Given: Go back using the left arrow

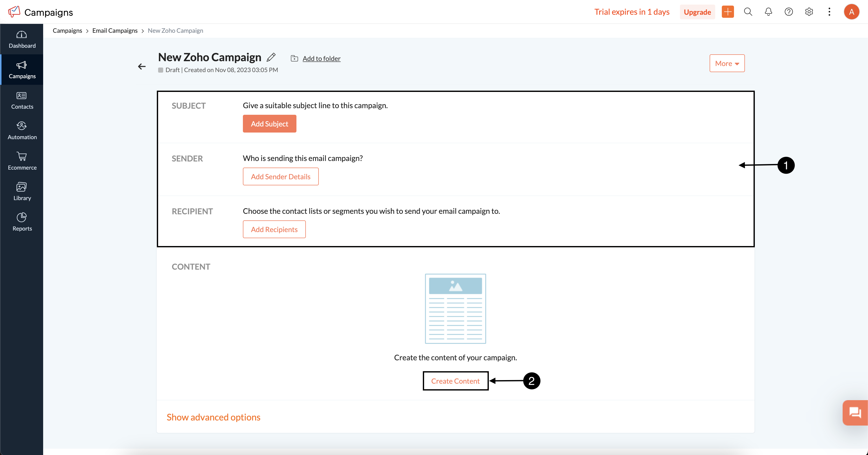Looking at the screenshot, I should (142, 66).
